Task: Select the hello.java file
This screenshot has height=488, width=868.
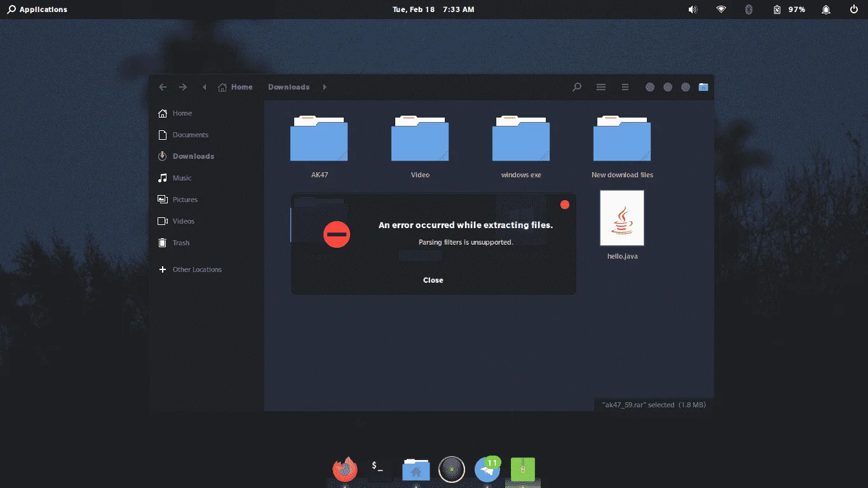Action: point(622,225)
